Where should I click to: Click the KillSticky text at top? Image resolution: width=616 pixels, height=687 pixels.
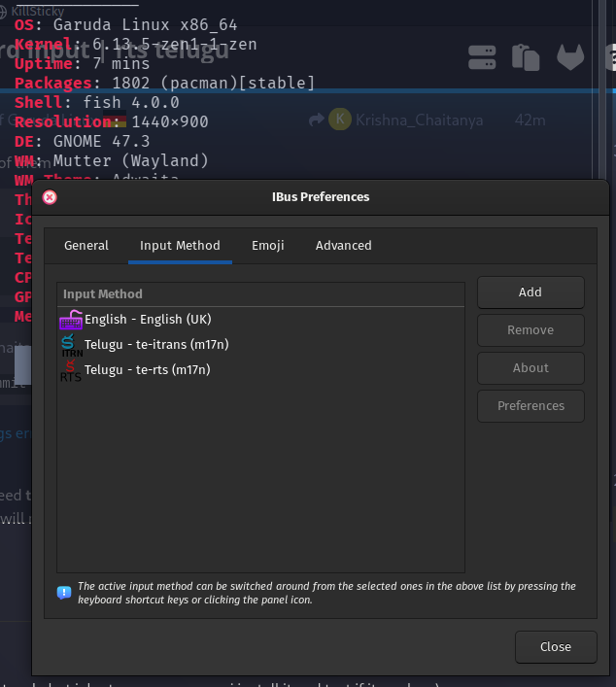pos(38,11)
